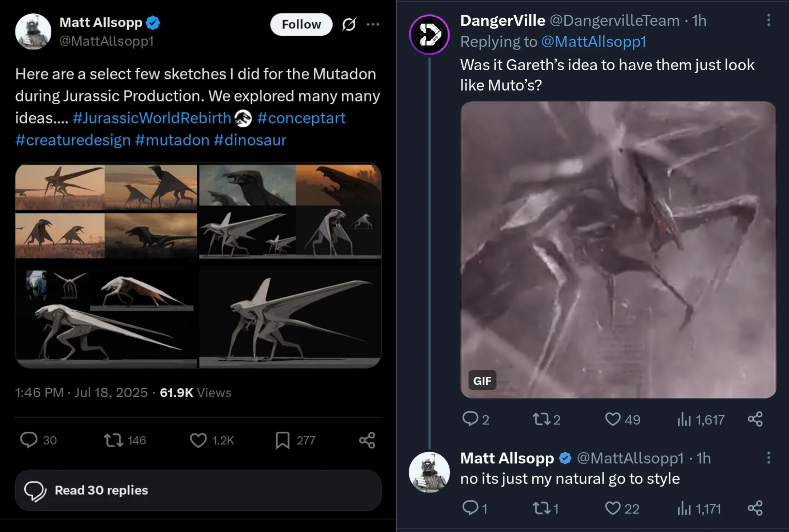The height and width of the screenshot is (532, 789).
Task: Click the verified badge on Matt Allsopp's reply
Action: coord(565,458)
